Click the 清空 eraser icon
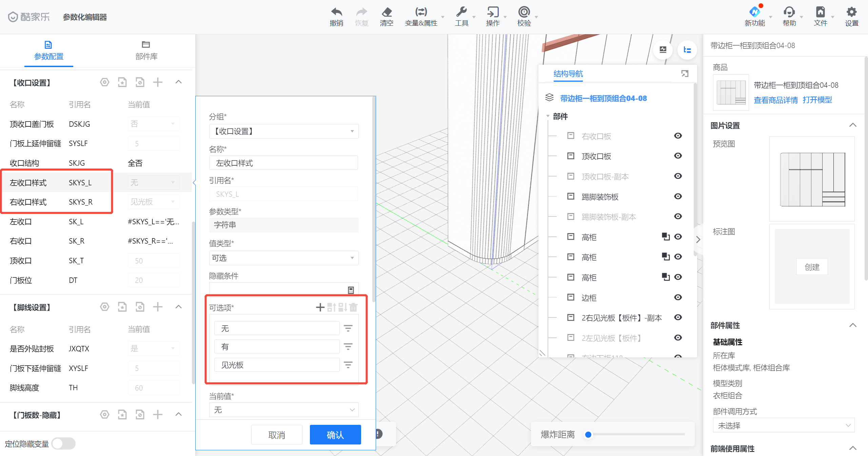This screenshot has height=456, width=868. [x=387, y=13]
